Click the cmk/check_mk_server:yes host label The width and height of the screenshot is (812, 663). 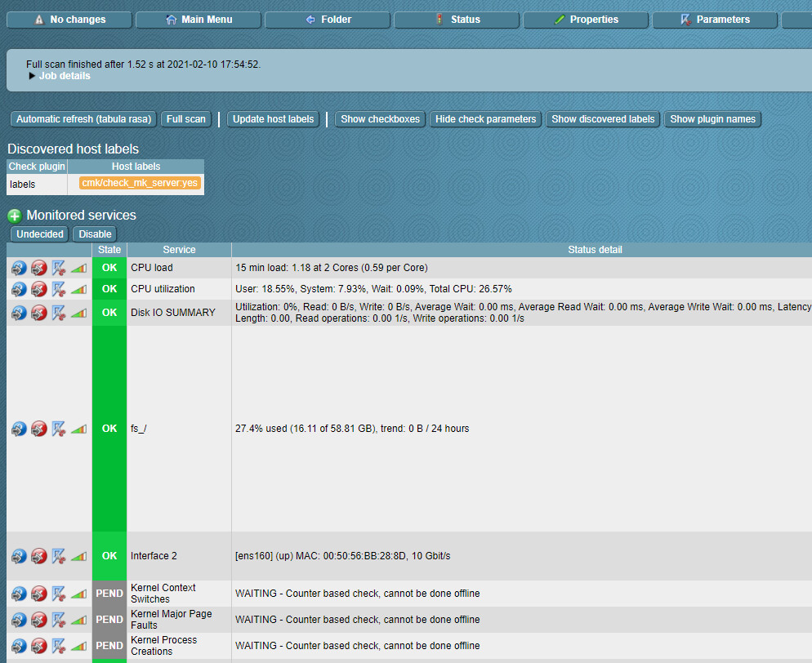pyautogui.click(x=140, y=184)
